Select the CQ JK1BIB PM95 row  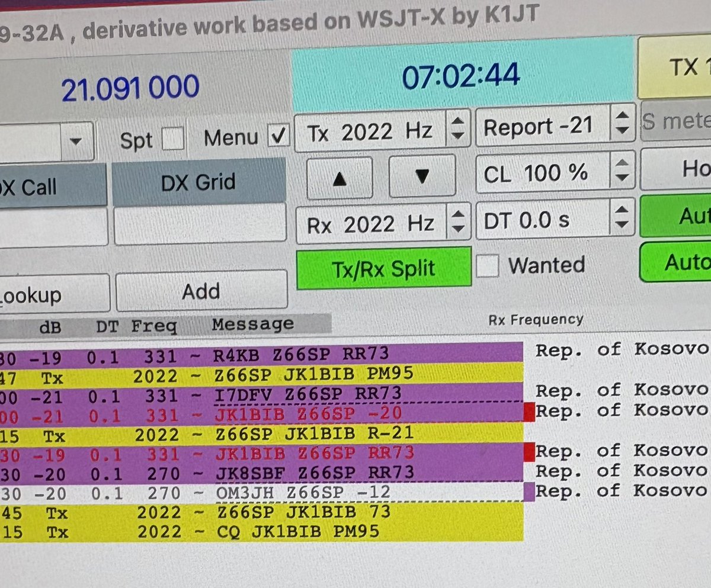click(261, 531)
